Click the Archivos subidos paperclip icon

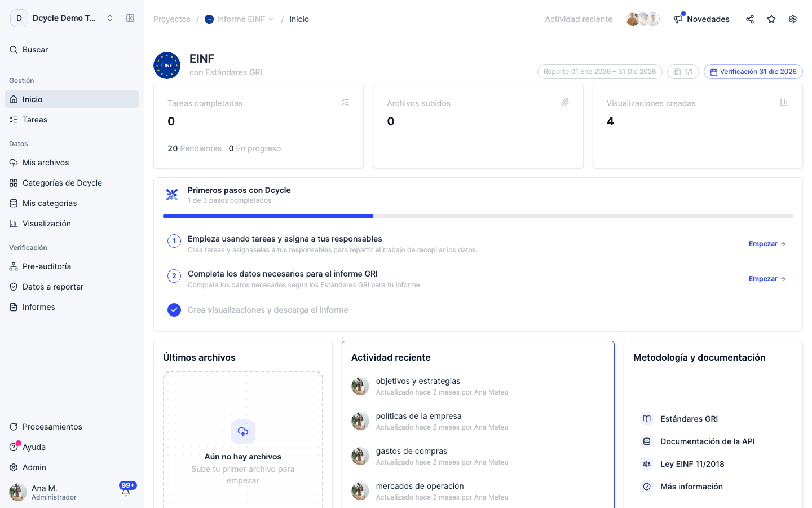[565, 102]
